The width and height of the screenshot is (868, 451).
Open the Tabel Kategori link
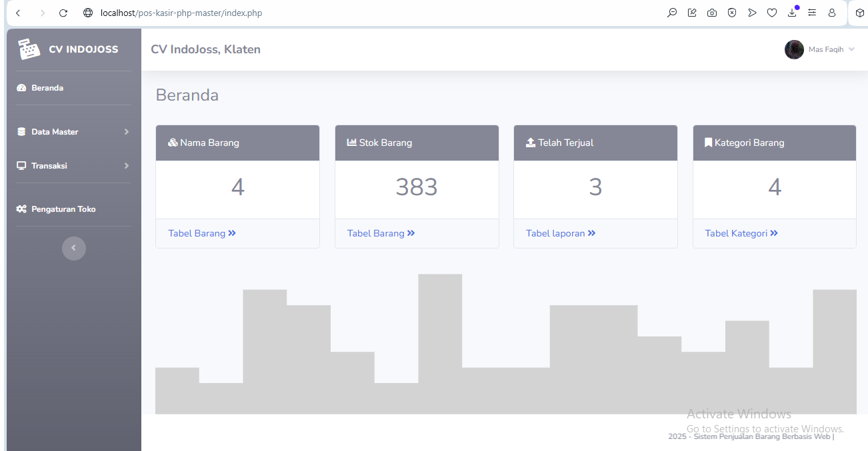click(x=741, y=233)
